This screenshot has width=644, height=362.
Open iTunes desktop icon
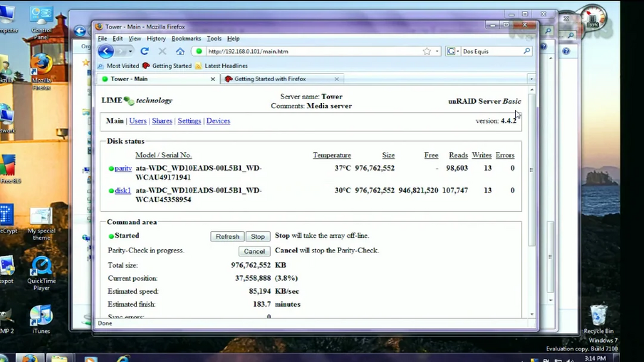click(41, 319)
